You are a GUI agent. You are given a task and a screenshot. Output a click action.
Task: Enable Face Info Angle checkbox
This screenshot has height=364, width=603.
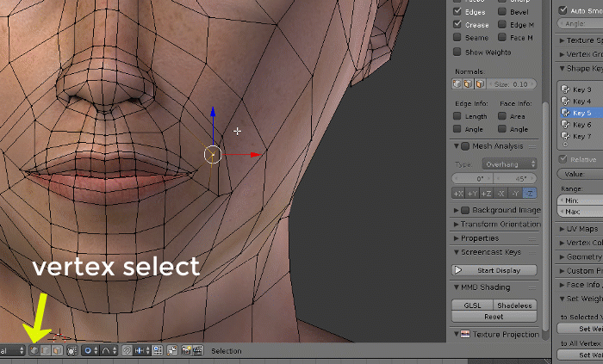point(502,128)
